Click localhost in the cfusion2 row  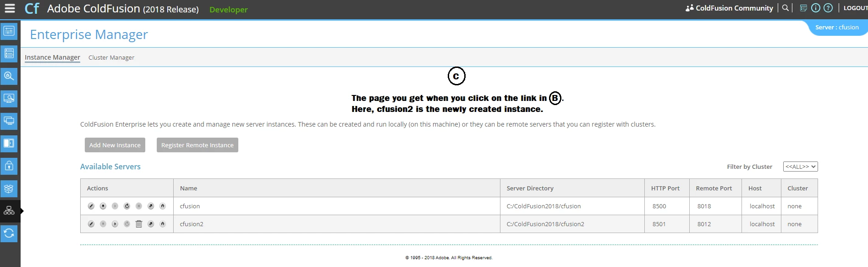(x=762, y=224)
